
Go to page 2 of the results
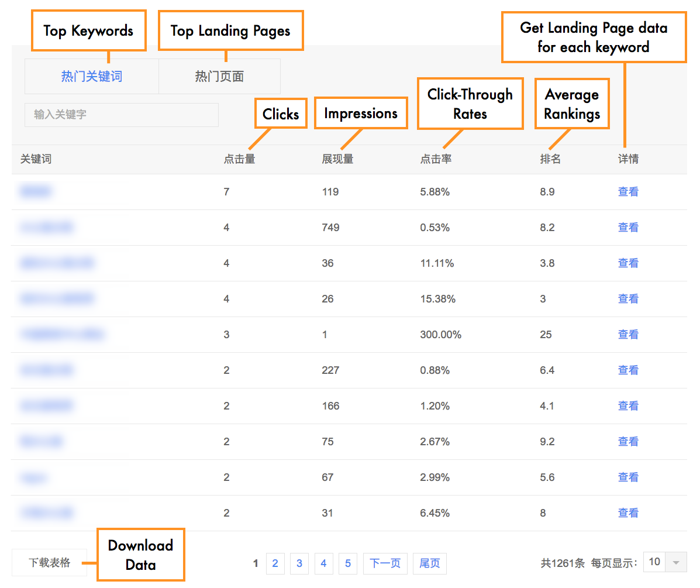(275, 563)
